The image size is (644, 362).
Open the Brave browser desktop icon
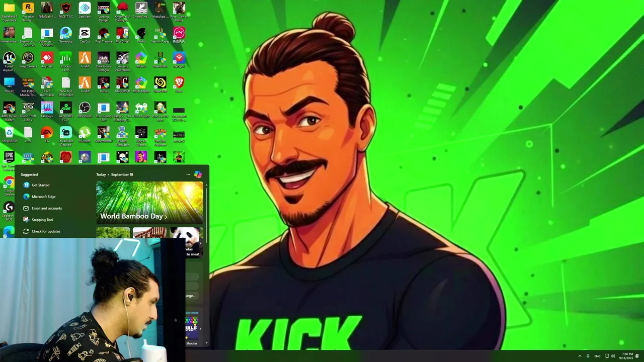[179, 85]
